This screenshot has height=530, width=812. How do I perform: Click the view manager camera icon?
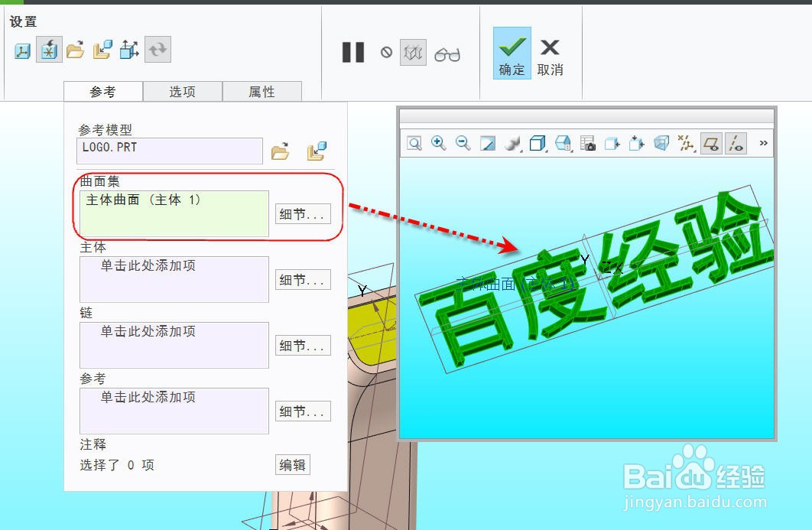point(588,144)
